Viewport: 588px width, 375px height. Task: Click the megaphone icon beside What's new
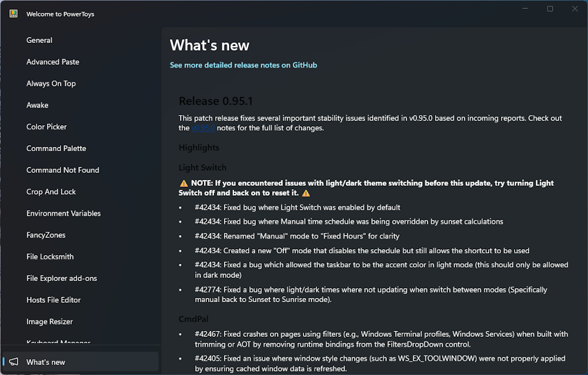(14, 362)
